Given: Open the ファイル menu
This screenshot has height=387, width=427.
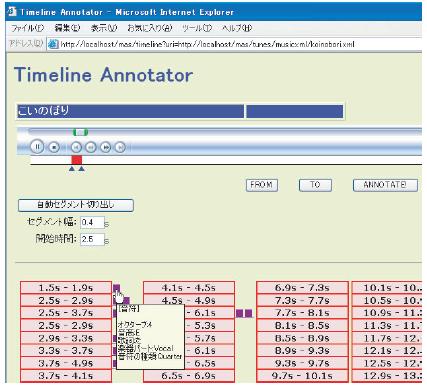Looking at the screenshot, I should tap(27, 28).
